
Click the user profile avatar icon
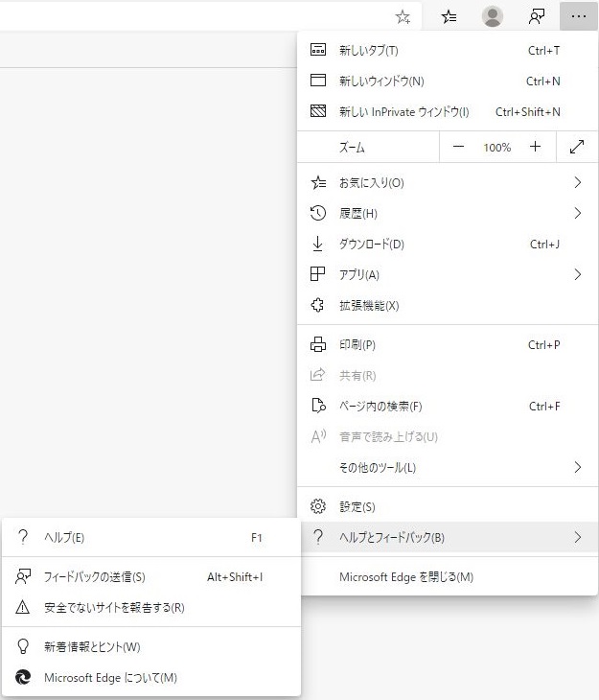point(493,16)
